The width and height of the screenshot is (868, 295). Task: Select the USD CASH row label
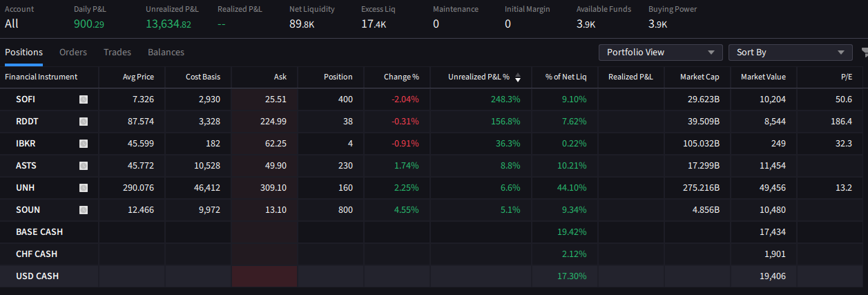tap(37, 276)
